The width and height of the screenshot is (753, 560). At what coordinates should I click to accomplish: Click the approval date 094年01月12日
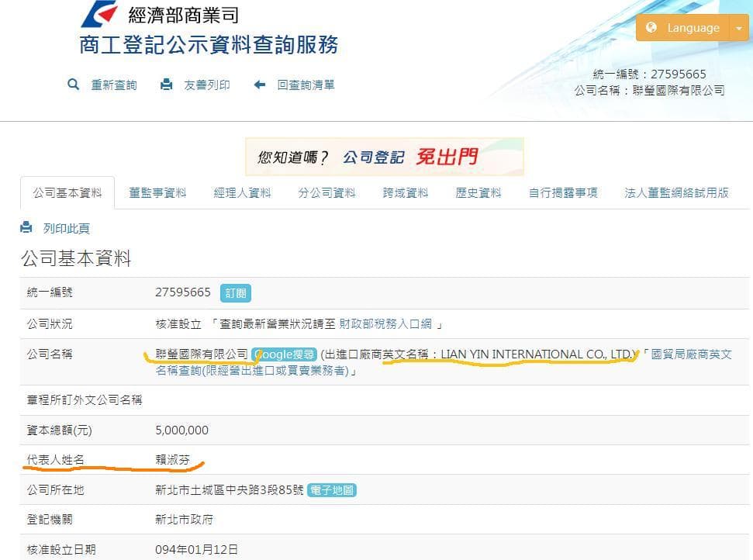[196, 549]
